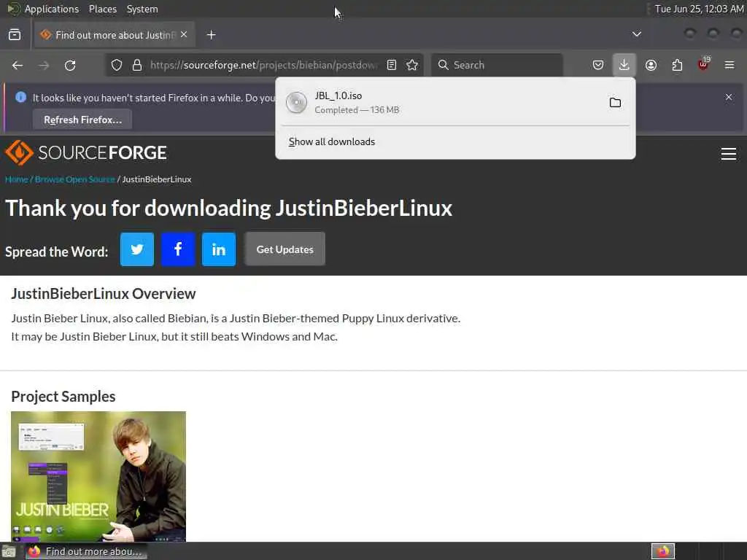The height and width of the screenshot is (560, 747).
Task: Select the Find out more about Justin tab
Action: tap(113, 35)
